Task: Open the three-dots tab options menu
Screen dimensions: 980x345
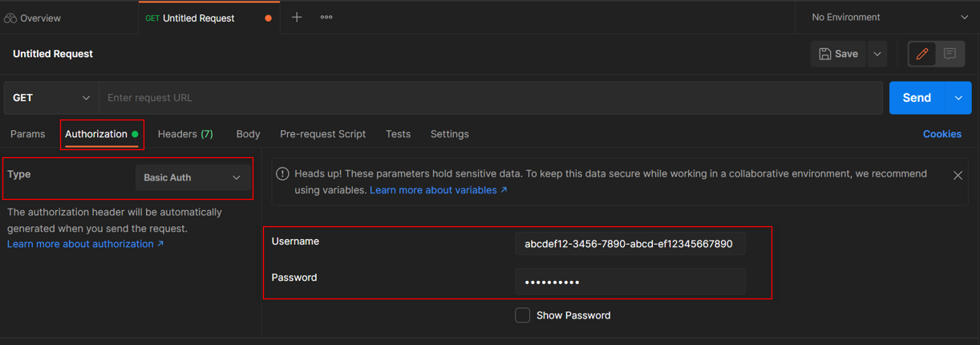Action: 326,17
